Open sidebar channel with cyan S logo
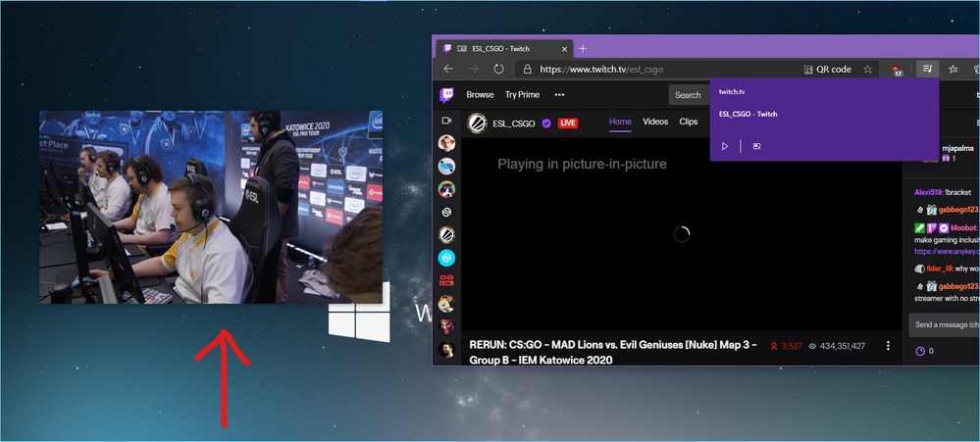Image resolution: width=980 pixels, height=442 pixels. [x=446, y=258]
